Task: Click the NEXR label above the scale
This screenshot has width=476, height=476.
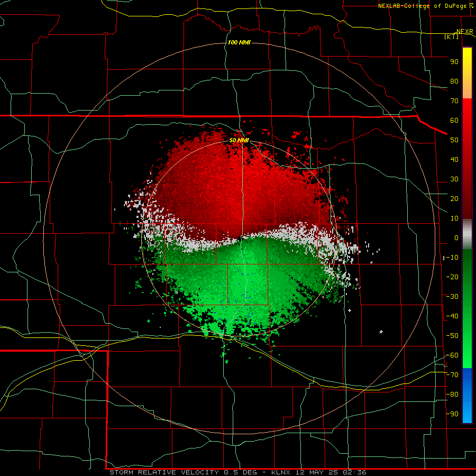Action: pyautogui.click(x=464, y=32)
